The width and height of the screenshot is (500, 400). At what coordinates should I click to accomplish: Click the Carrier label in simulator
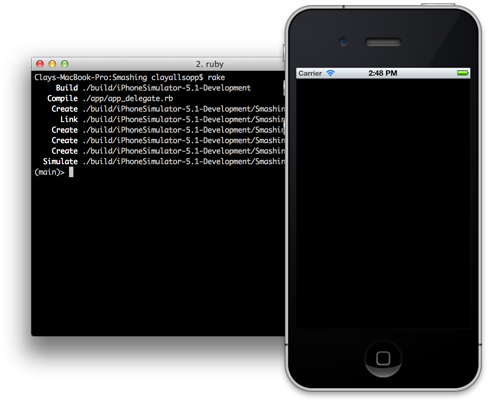[310, 73]
